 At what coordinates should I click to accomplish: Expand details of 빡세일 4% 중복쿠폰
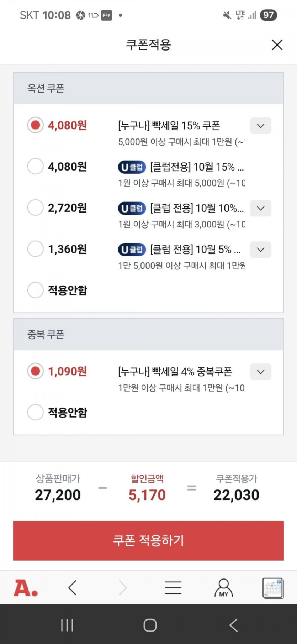260,372
